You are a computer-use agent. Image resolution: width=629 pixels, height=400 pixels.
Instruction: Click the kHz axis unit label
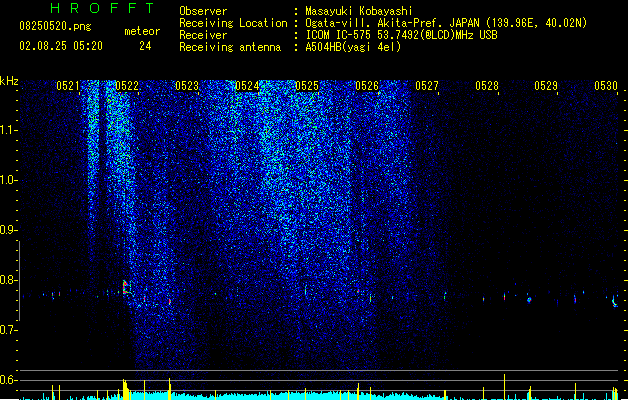[x=9, y=81]
